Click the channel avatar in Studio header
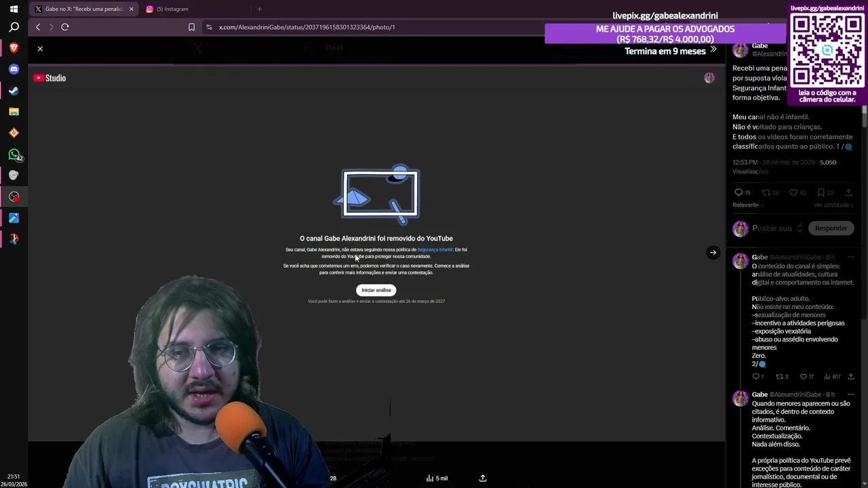This screenshot has width=868, height=488. click(x=709, y=78)
